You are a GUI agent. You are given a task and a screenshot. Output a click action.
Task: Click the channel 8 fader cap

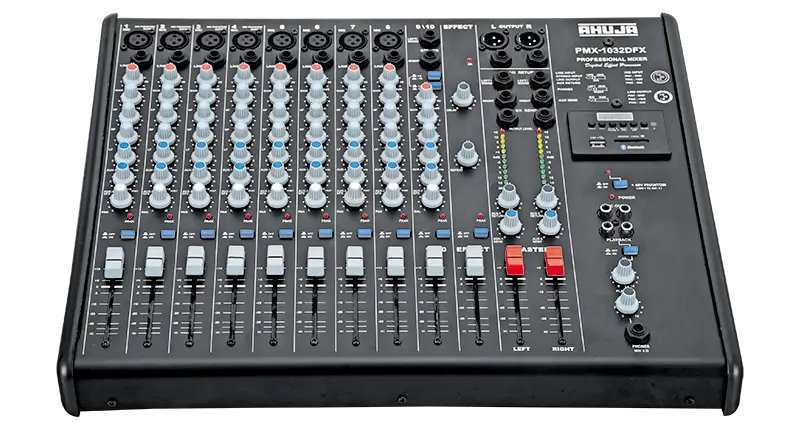point(395,261)
